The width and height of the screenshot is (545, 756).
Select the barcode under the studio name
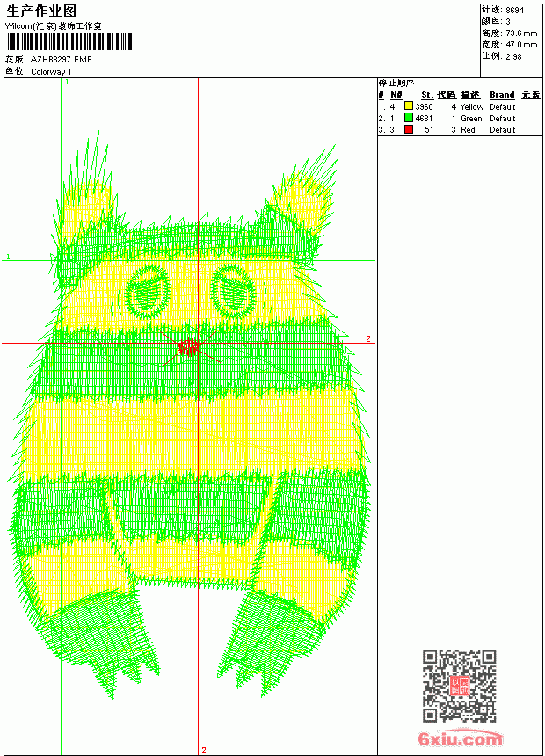(x=69, y=41)
